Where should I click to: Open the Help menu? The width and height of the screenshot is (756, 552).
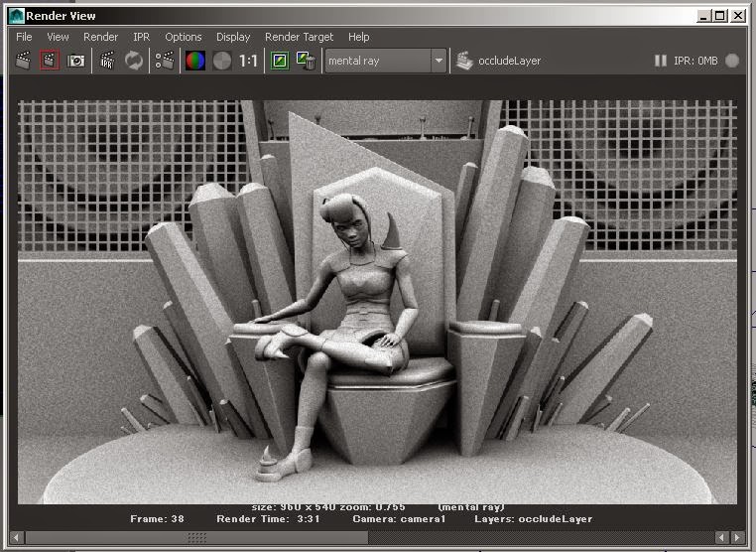click(359, 37)
